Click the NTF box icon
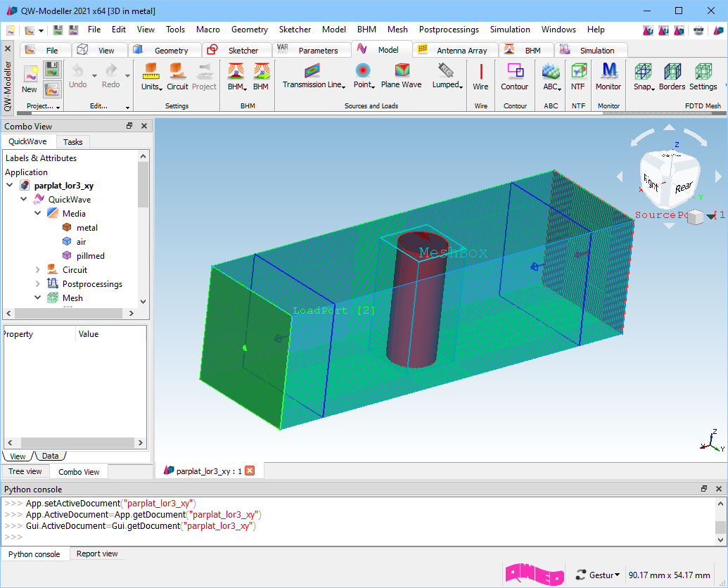 tap(578, 71)
